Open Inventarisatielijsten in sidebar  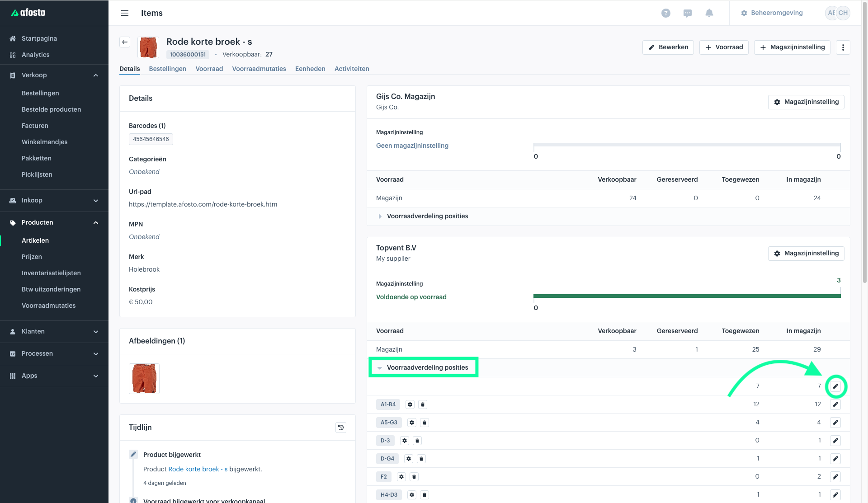[x=51, y=273]
